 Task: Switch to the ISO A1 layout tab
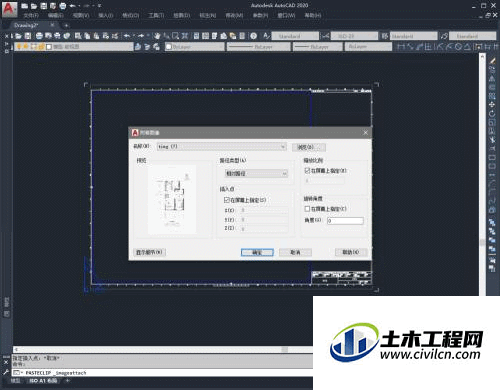(43, 381)
